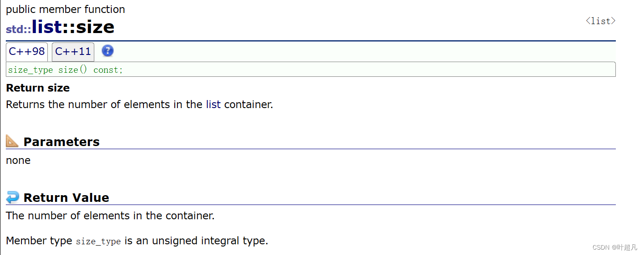Viewport: 644px width, 255px height.
Task: Click the 'none' parameters text
Action: tap(18, 160)
